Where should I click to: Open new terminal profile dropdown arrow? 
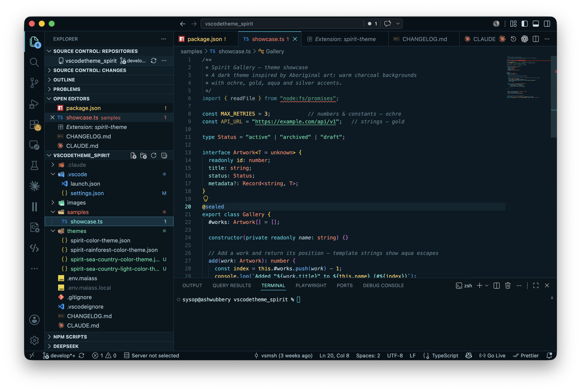pos(487,285)
